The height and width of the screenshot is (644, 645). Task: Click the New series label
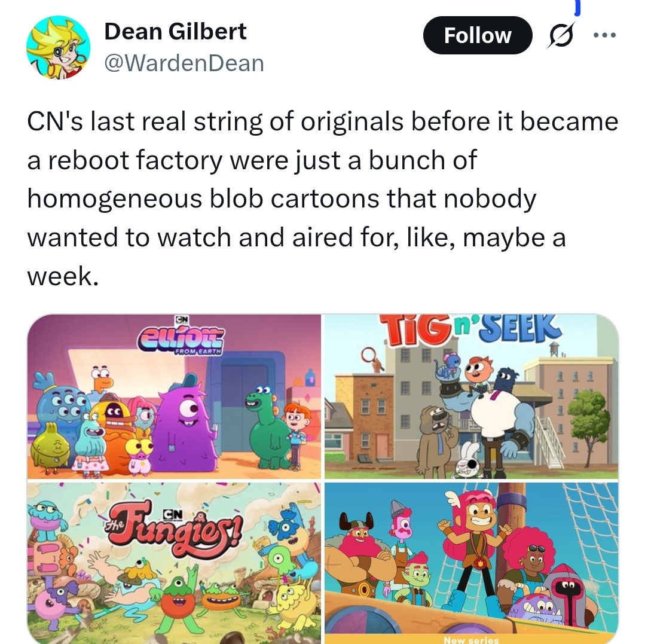(471, 640)
